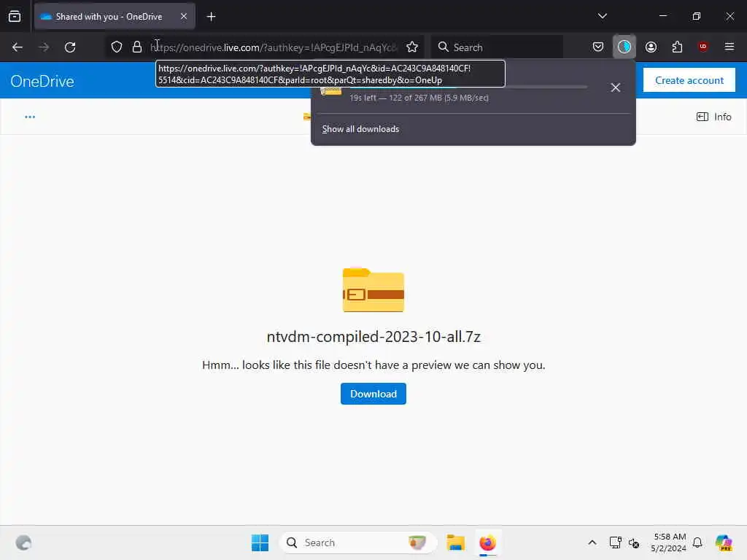Image resolution: width=747 pixels, height=560 pixels.
Task: Click the Create account button
Action: pyautogui.click(x=689, y=80)
